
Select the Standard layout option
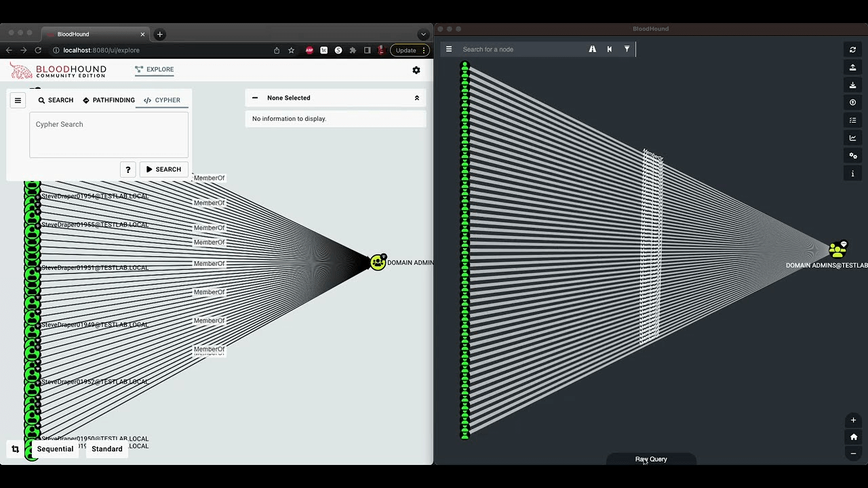tap(106, 449)
